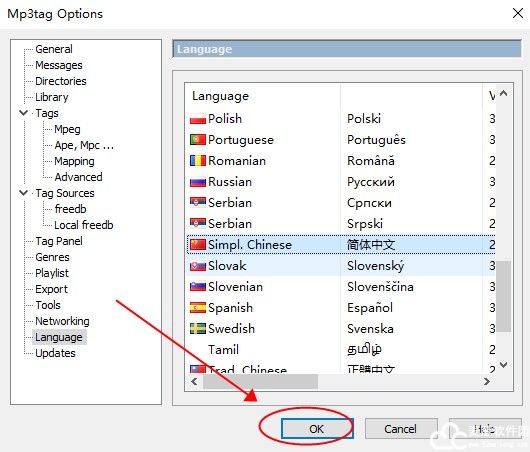Image resolution: width=530 pixels, height=452 pixels.
Task: Click the Portuguese flag icon
Action: pyautogui.click(x=198, y=140)
